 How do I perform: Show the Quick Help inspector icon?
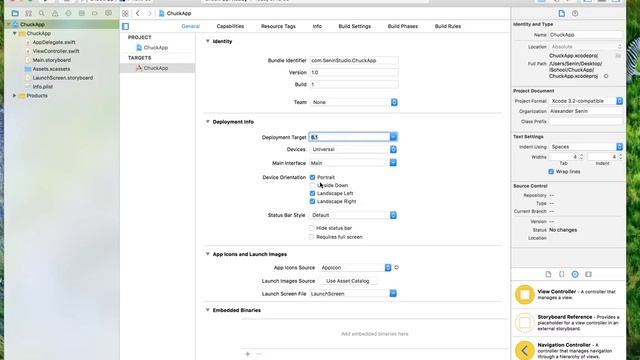(575, 13)
